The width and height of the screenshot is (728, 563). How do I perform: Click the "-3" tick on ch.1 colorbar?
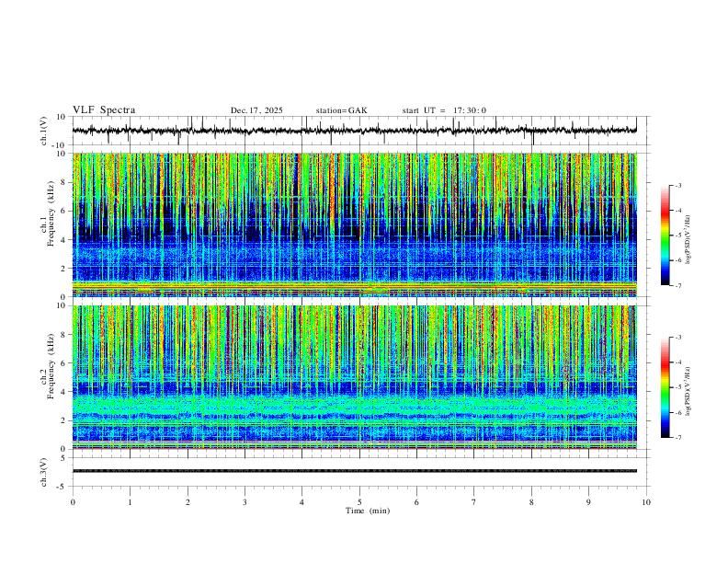click(x=678, y=185)
